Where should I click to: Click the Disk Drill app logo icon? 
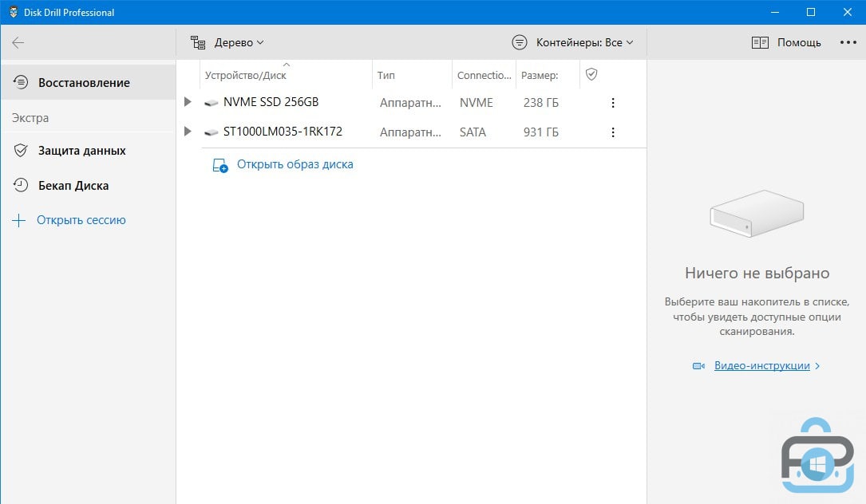point(13,12)
